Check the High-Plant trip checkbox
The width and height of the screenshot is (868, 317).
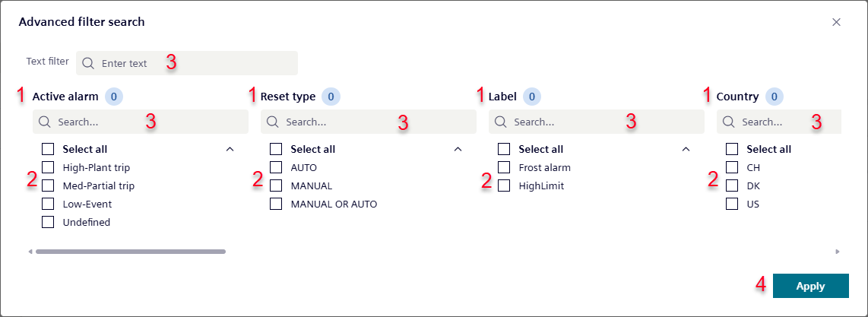pos(48,167)
